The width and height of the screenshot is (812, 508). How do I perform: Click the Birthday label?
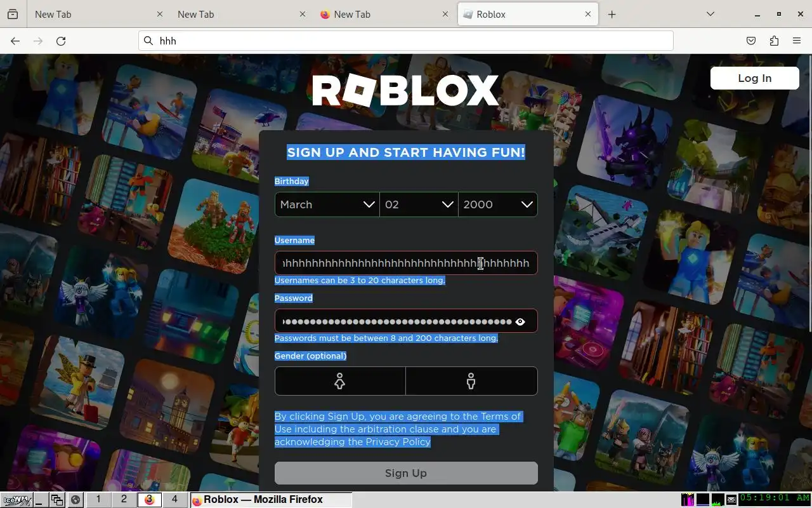coord(291,182)
